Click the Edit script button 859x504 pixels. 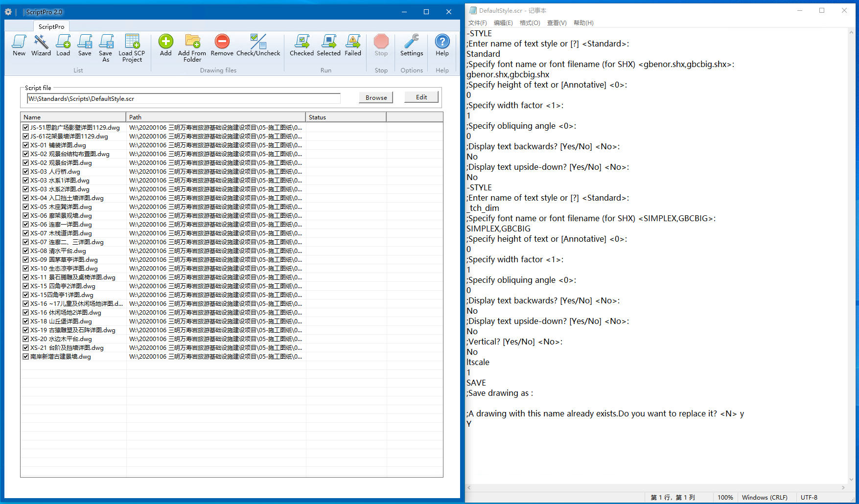coord(421,97)
